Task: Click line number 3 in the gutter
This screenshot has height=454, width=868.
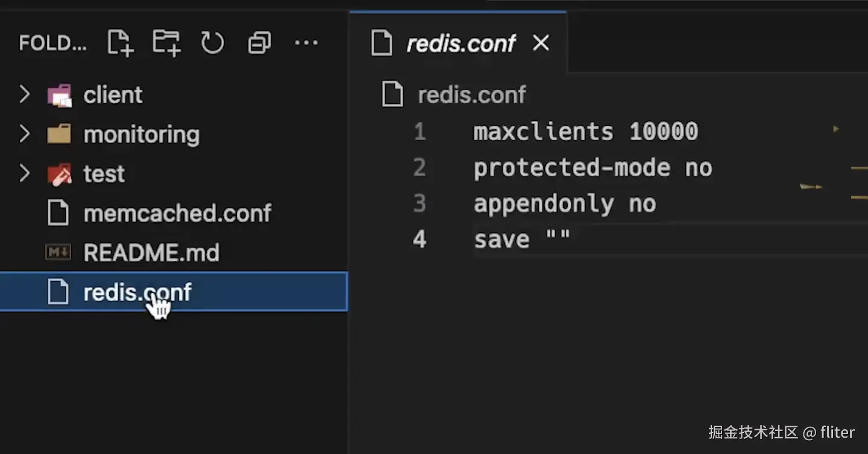Action: (420, 204)
